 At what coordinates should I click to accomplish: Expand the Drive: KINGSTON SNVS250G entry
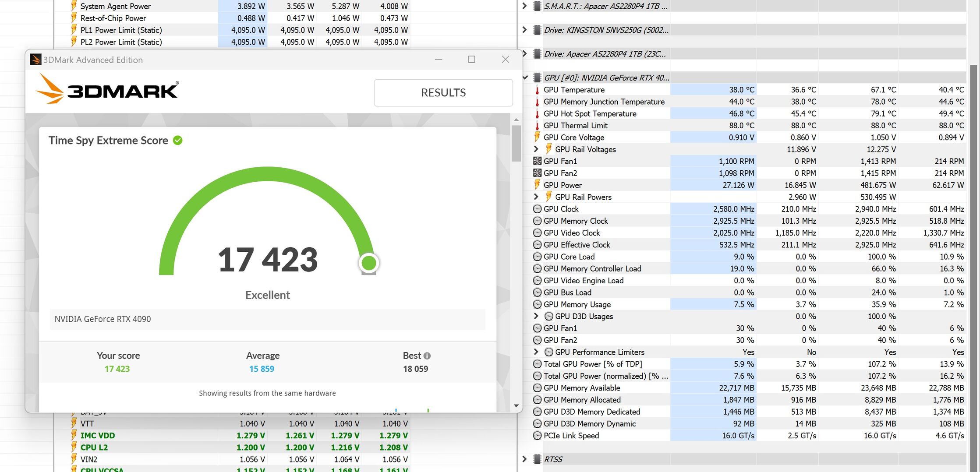(x=524, y=30)
